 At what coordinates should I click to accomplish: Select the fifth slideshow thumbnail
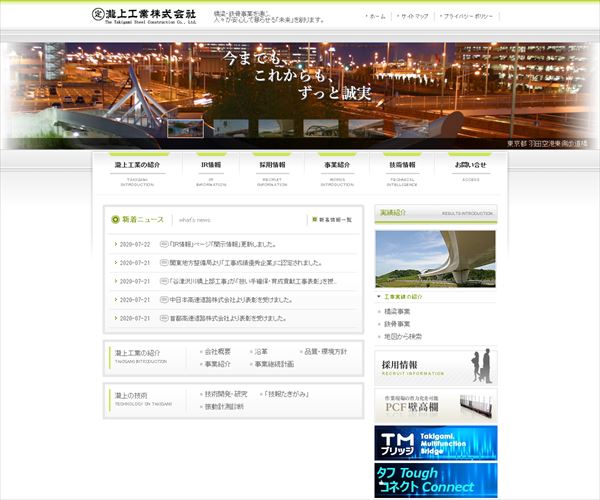pyautogui.click(x=366, y=128)
